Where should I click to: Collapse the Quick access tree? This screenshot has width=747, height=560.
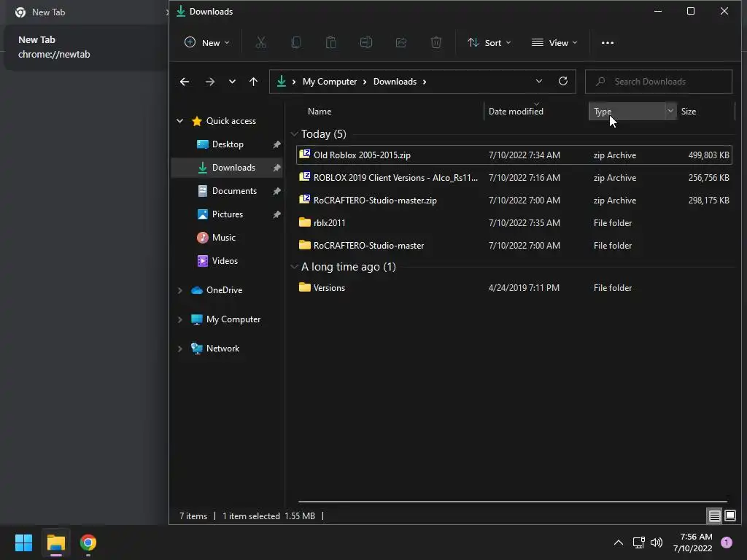[180, 121]
